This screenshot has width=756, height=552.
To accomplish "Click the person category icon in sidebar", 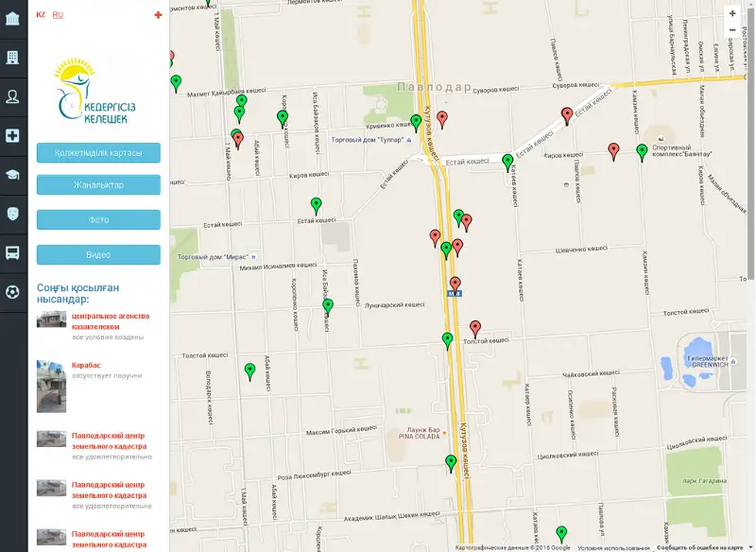I will point(13,96).
